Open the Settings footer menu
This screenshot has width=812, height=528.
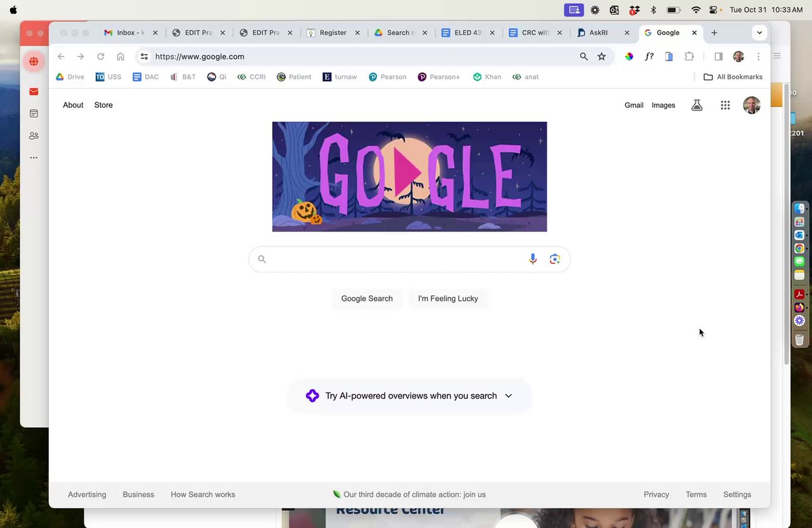[737, 494]
